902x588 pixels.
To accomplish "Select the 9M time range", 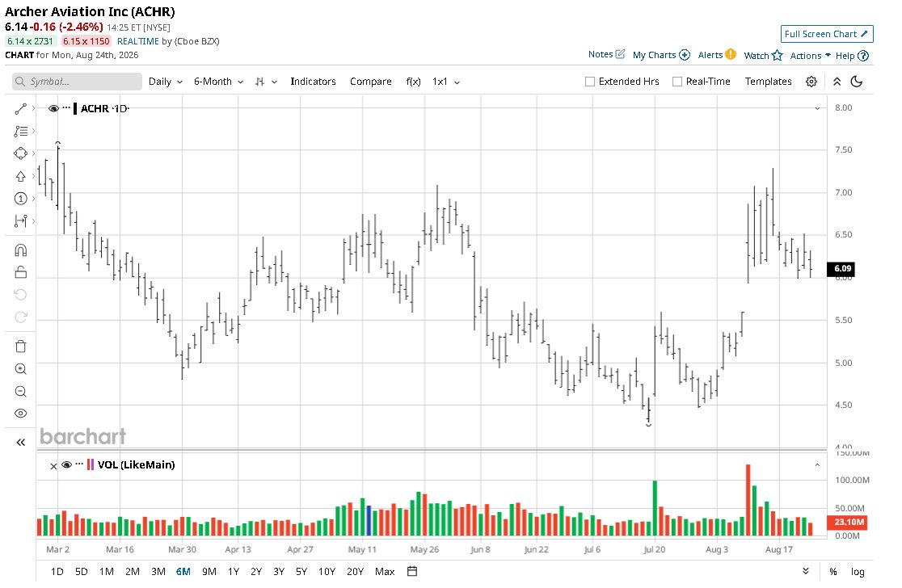I will coord(209,571).
